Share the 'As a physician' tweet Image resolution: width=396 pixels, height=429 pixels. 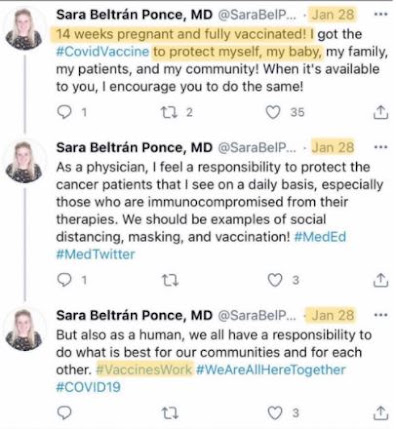point(380,280)
